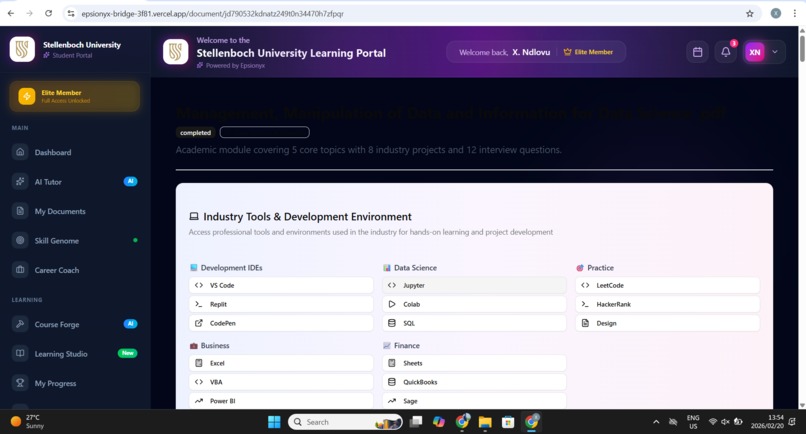This screenshot has height=434, width=806.
Task: Open the browser profile avatar
Action: [776, 13]
